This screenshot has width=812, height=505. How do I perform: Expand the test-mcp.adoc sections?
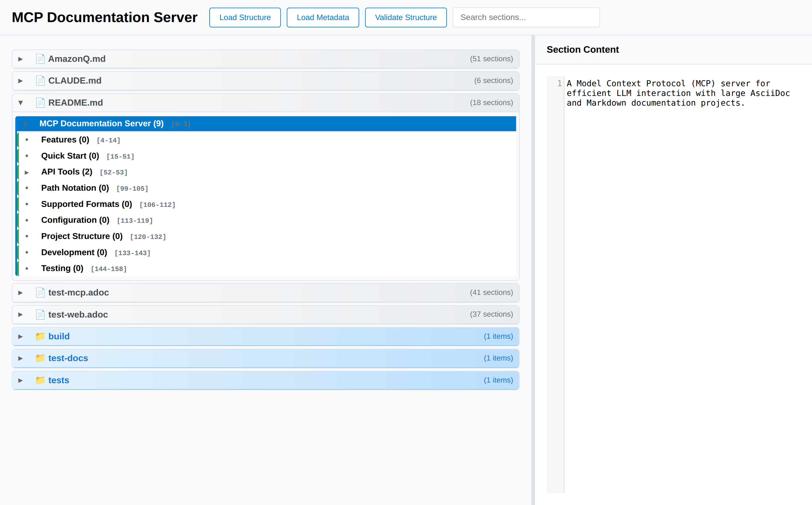pos(20,293)
